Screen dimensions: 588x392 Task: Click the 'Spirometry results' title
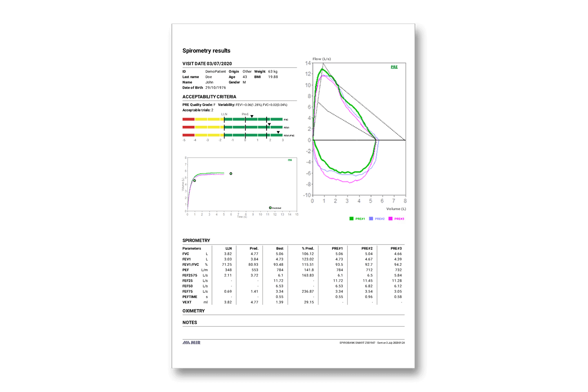tap(206, 51)
